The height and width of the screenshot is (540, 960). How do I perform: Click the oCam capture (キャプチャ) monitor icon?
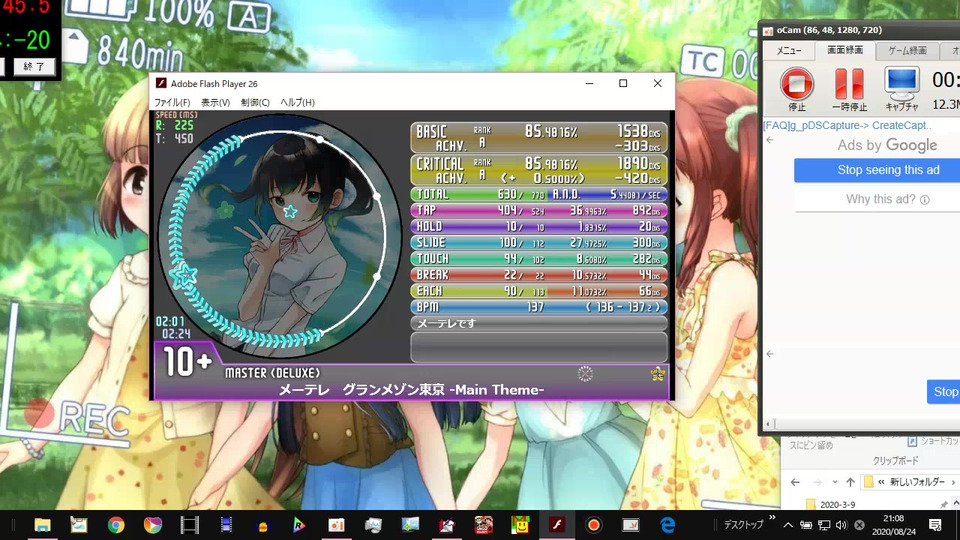pyautogui.click(x=901, y=84)
